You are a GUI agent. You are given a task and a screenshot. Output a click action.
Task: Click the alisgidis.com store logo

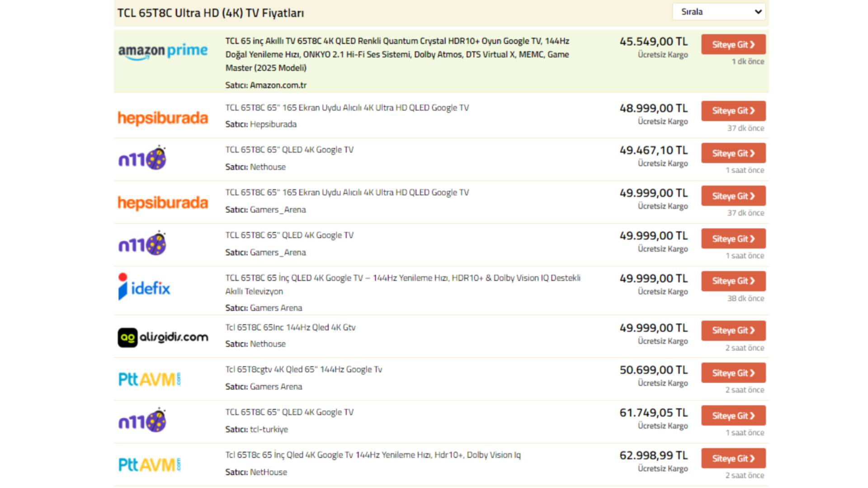[x=163, y=337]
